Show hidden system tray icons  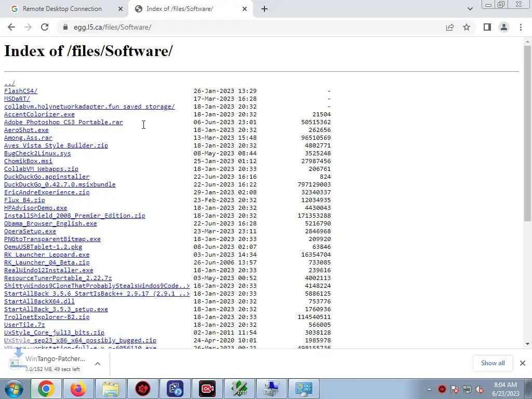[x=429, y=389]
